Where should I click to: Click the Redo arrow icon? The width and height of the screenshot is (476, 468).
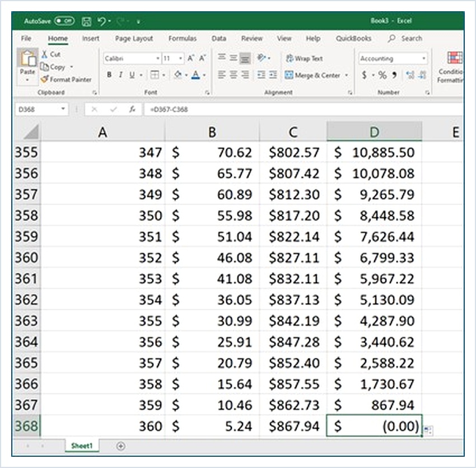(120, 21)
